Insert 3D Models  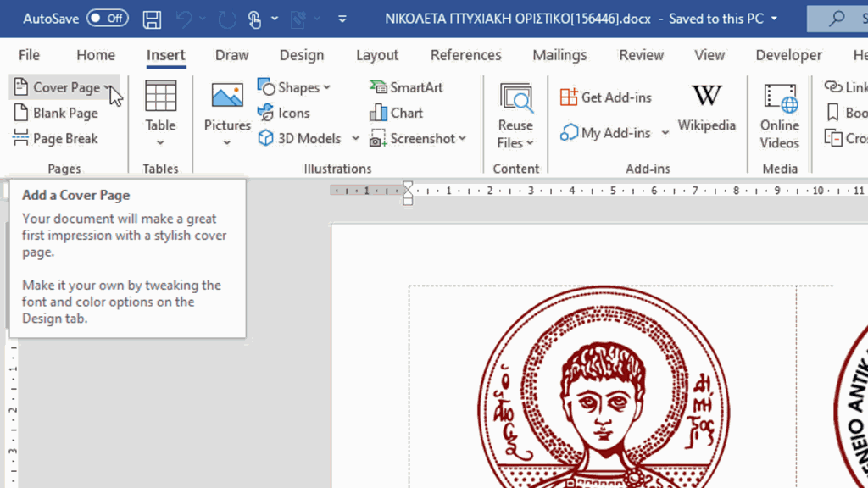pos(302,138)
